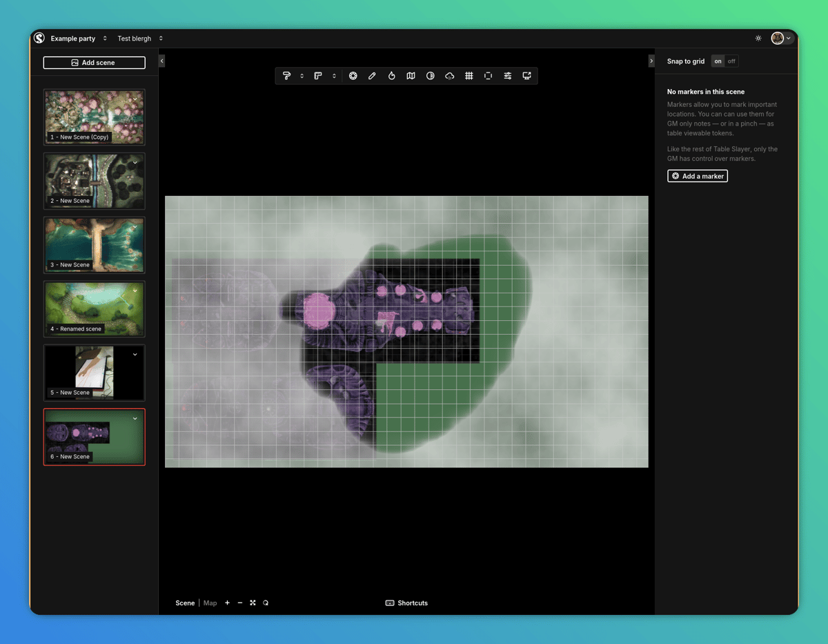Open the Test blergh session dropdown
828x644 pixels.
coord(140,39)
